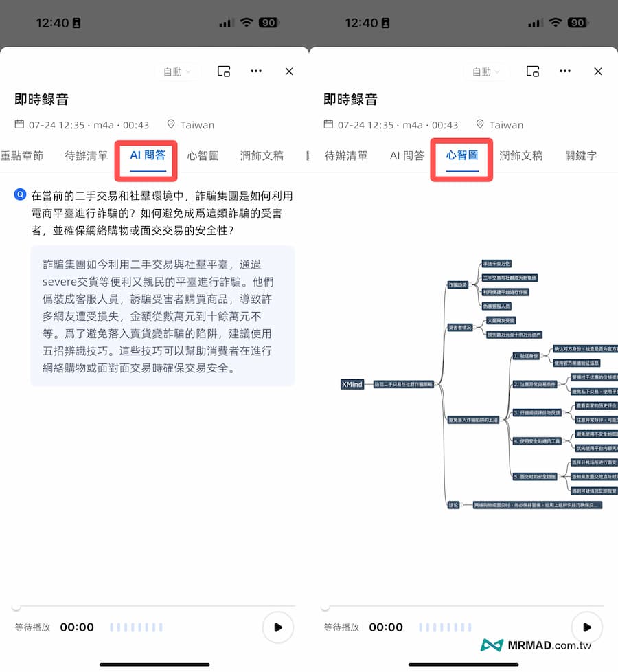This screenshot has height=672, width=618.
Task: Open 關鍵字 tab on right screen
Action: [581, 156]
